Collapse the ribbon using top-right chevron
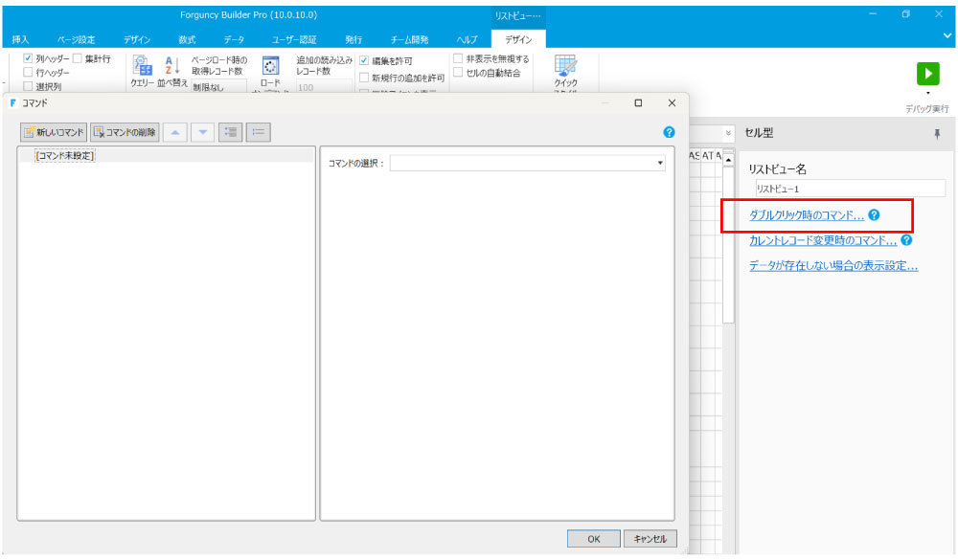 947,35
